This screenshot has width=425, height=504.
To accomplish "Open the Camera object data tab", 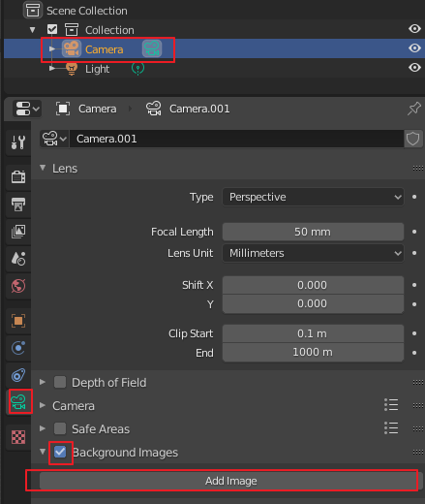I will coord(18,402).
